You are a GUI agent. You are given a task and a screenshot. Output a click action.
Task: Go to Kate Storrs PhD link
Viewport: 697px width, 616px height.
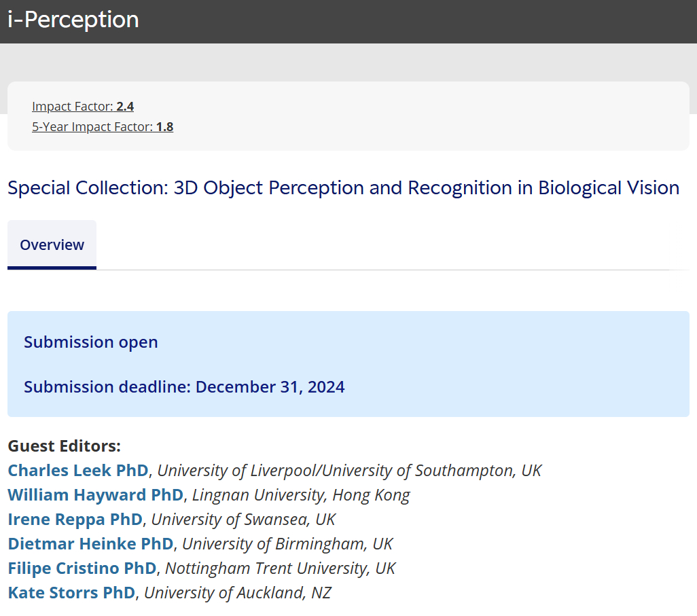(71, 593)
